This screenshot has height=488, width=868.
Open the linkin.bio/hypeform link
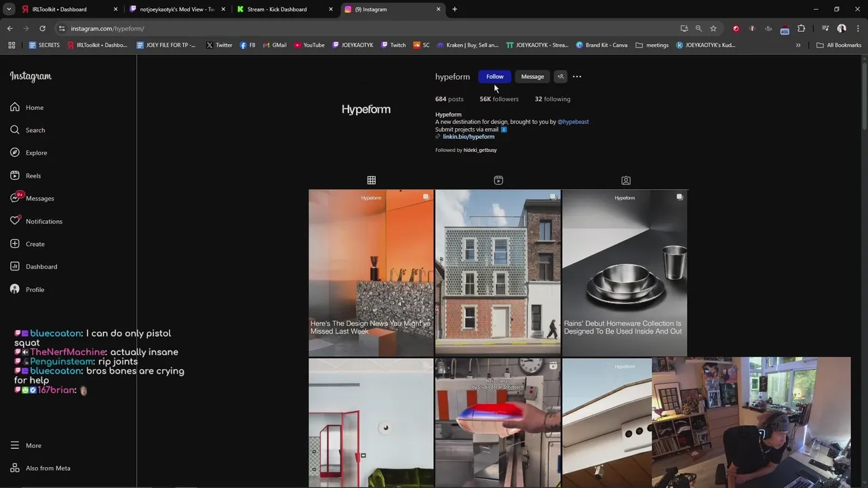(x=469, y=137)
